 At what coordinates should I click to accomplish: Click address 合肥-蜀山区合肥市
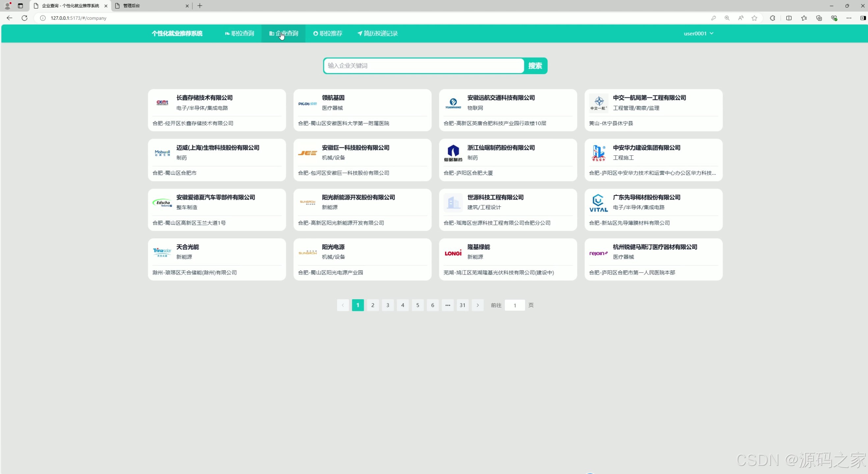click(x=175, y=173)
